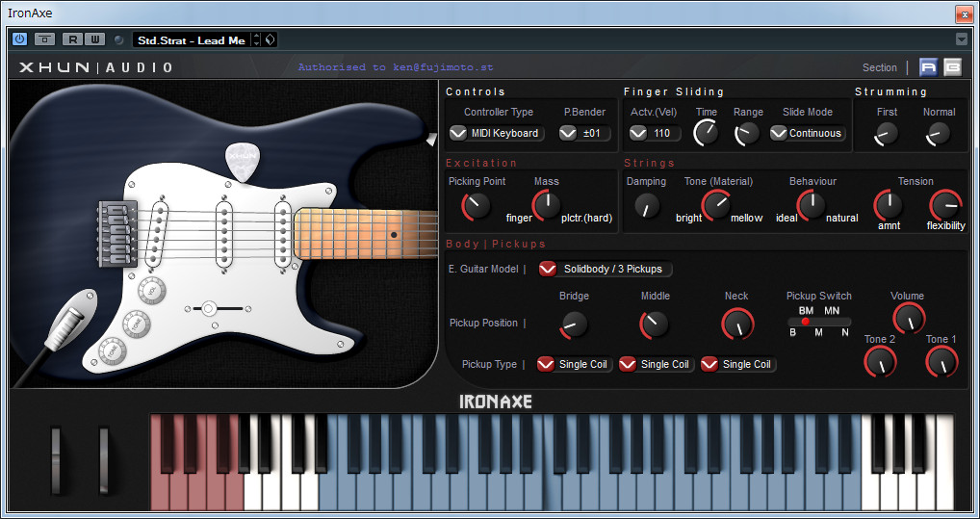The image size is (980, 519).
Task: Click the diamond preset management icon
Action: pyautogui.click(x=270, y=40)
